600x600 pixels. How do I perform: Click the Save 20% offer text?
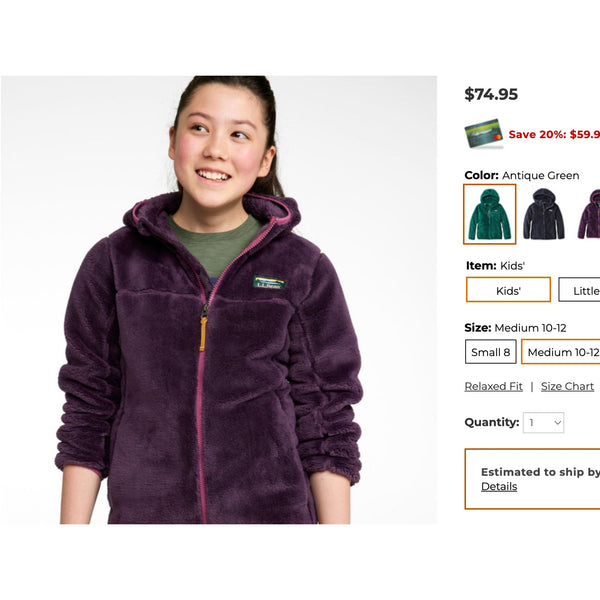click(554, 134)
